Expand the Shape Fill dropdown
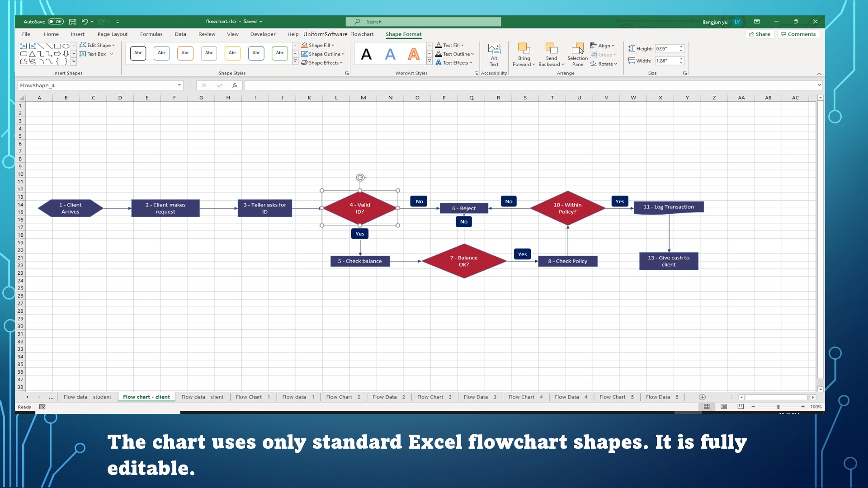The width and height of the screenshot is (868, 488). click(x=333, y=45)
